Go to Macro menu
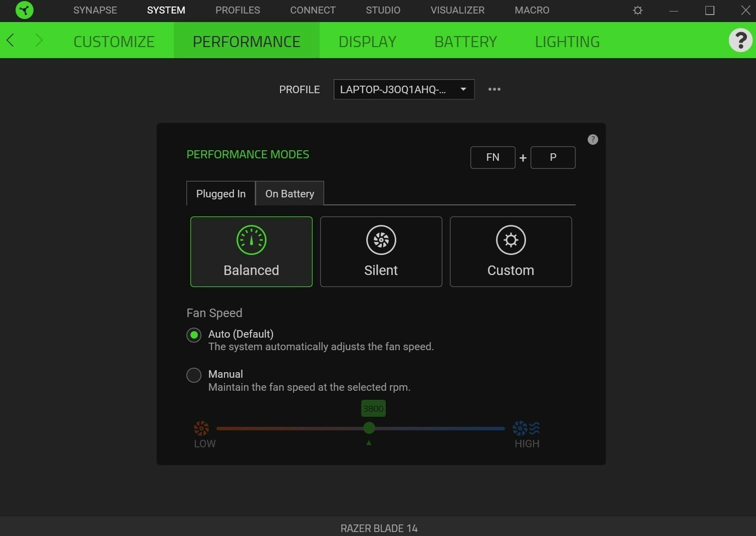The height and width of the screenshot is (536, 756). [x=532, y=10]
